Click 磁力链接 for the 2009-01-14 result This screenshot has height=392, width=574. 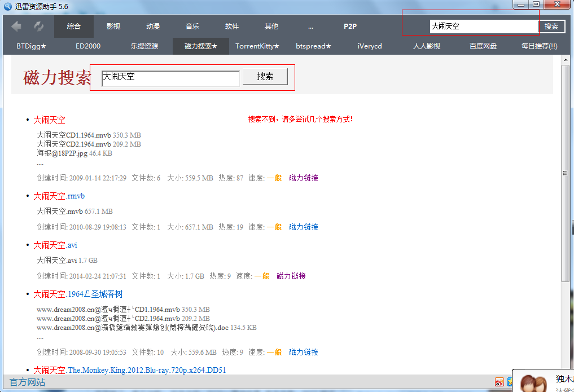304,178
